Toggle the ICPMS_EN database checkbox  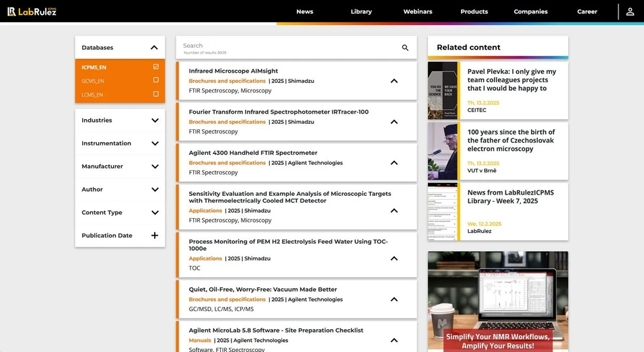(x=155, y=67)
